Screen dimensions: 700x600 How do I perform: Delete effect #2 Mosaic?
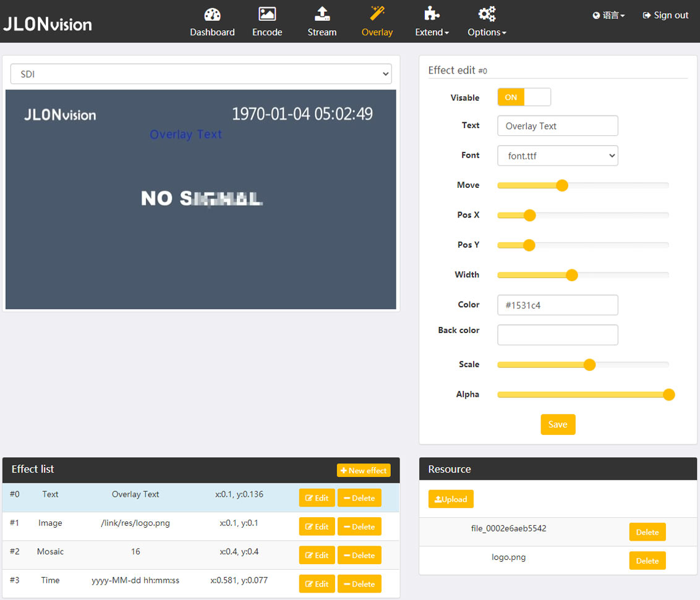[359, 556]
